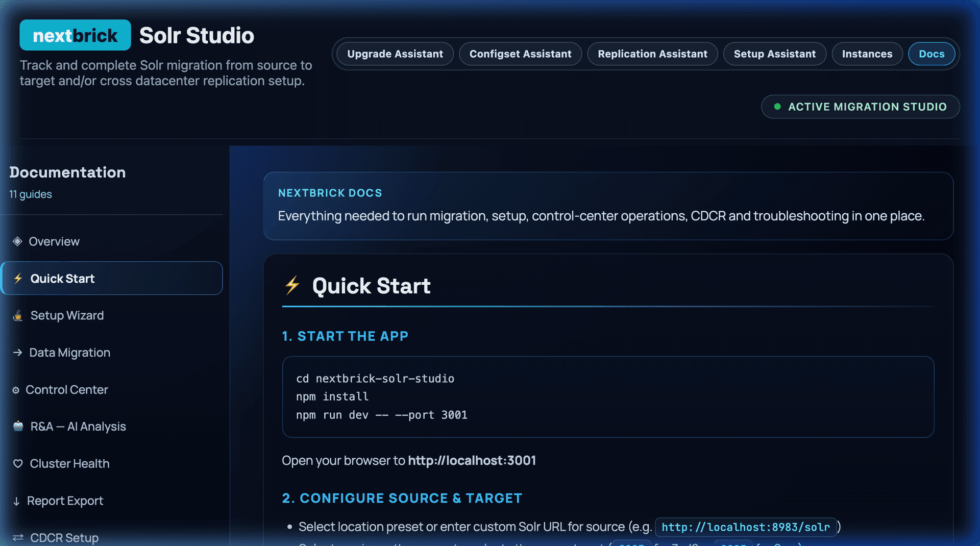Click the Setup Wizard wizard icon
Viewport: 980px width, 546px height.
[18, 316]
